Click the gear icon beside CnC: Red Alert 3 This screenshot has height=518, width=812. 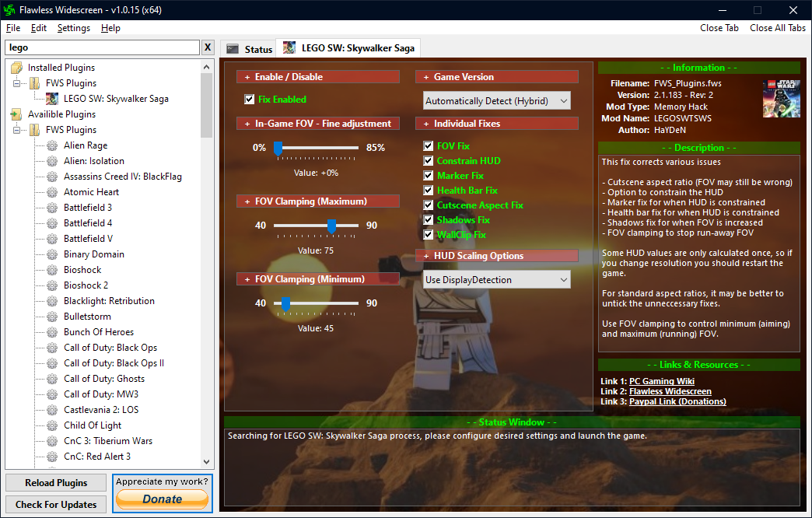click(52, 457)
